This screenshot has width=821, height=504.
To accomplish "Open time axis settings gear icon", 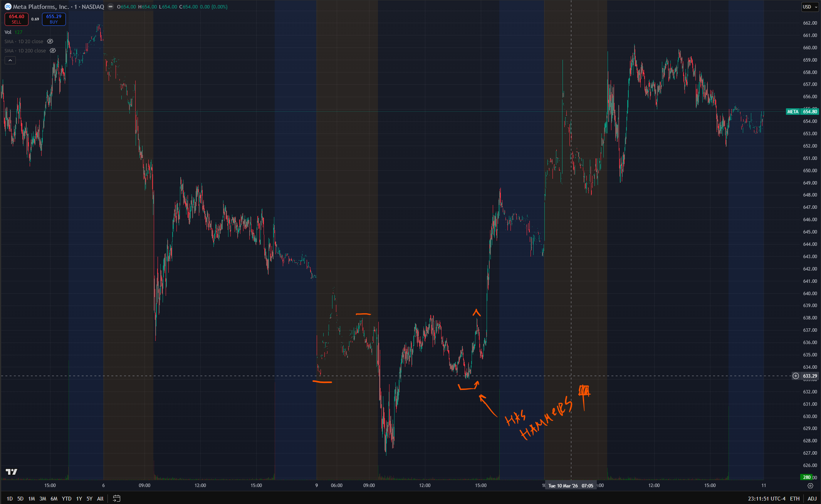I will pyautogui.click(x=810, y=486).
